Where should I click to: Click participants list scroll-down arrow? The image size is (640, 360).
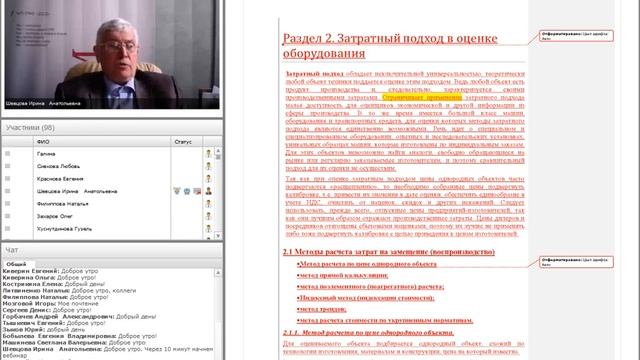point(218,236)
